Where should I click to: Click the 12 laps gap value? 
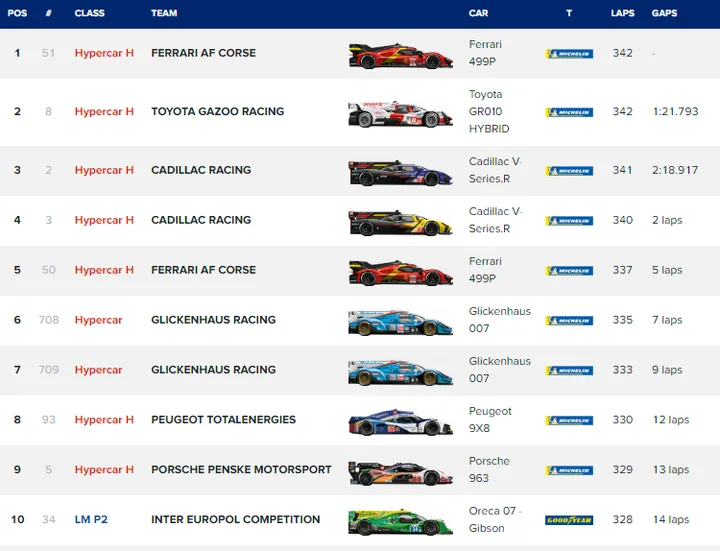tap(671, 420)
